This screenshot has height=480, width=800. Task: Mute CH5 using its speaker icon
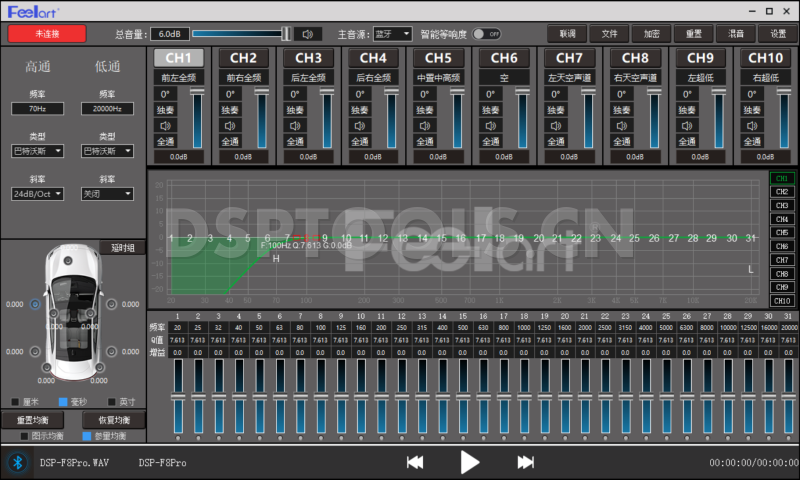425,125
